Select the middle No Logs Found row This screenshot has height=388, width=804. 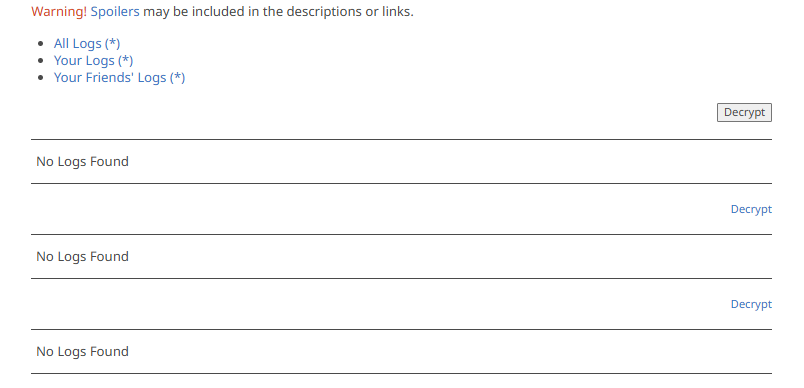coord(401,256)
